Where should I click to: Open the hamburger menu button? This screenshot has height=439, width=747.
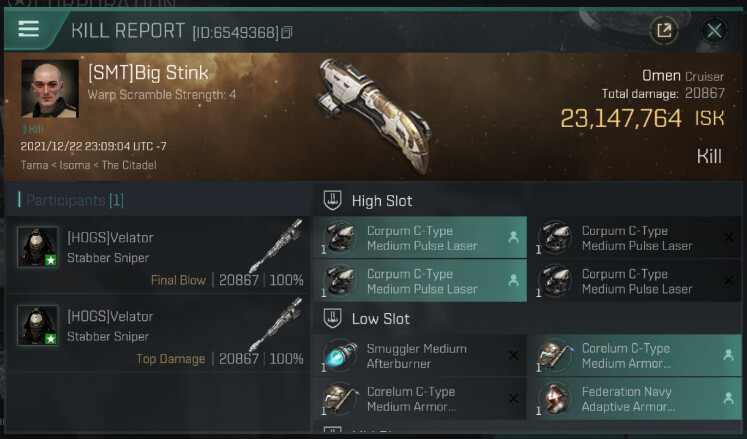(28, 29)
